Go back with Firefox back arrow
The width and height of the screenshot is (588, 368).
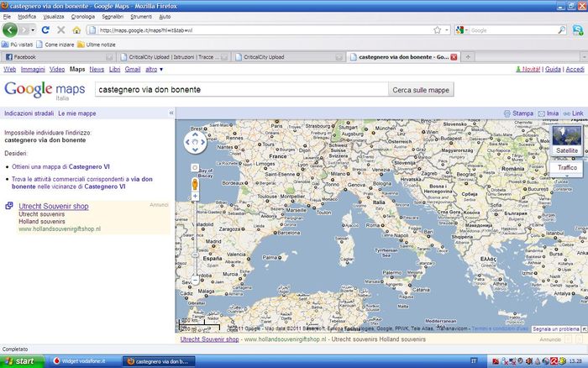click(x=10, y=30)
